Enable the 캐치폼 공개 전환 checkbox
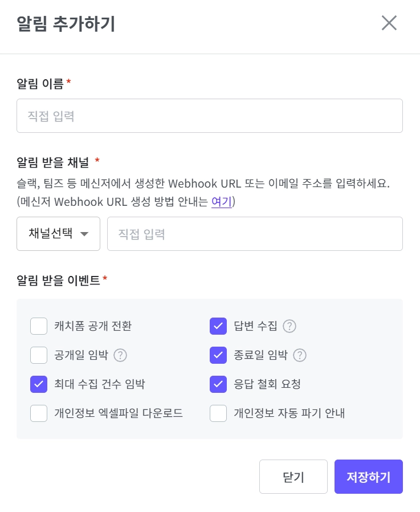Viewport: 420px width, 512px height. coord(39,326)
